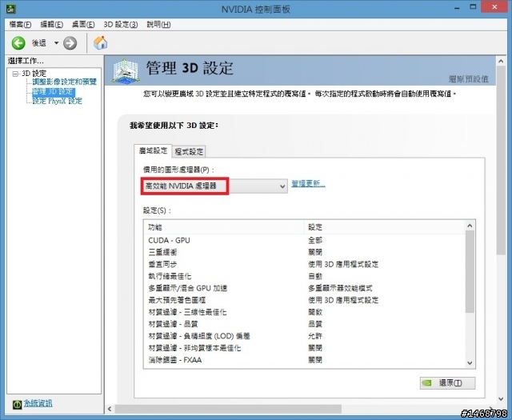The height and width of the screenshot is (420, 512).
Task: Click the main panel vertical scrollbar thumb
Action: point(501,160)
